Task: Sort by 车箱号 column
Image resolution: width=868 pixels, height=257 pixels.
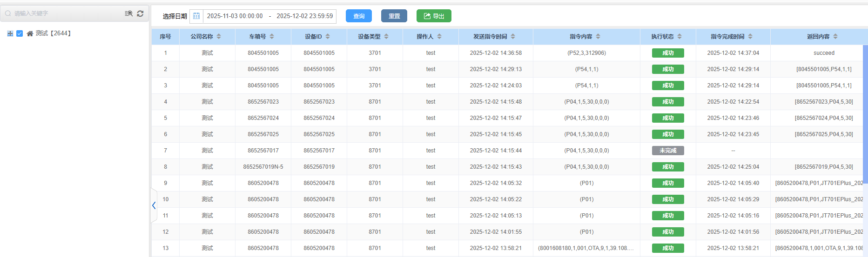Action: click(272, 37)
